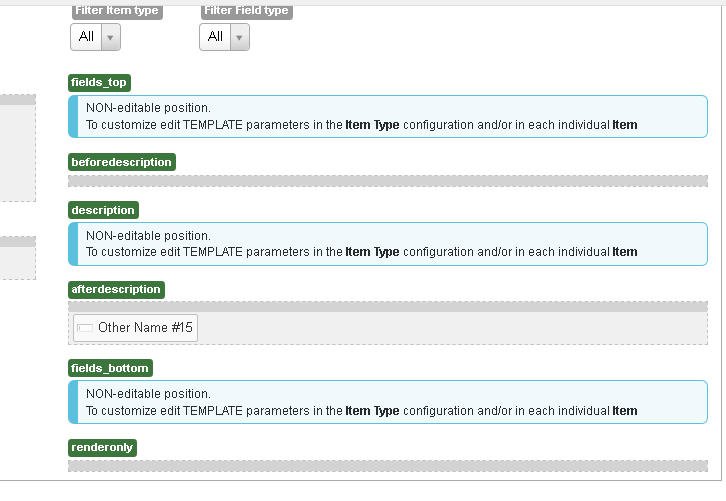Click the renderonly position tag

(102, 447)
